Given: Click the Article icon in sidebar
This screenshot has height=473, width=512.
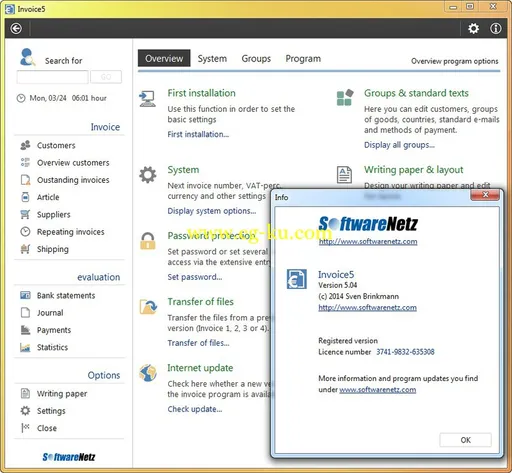Looking at the screenshot, I should pyautogui.click(x=25, y=197).
